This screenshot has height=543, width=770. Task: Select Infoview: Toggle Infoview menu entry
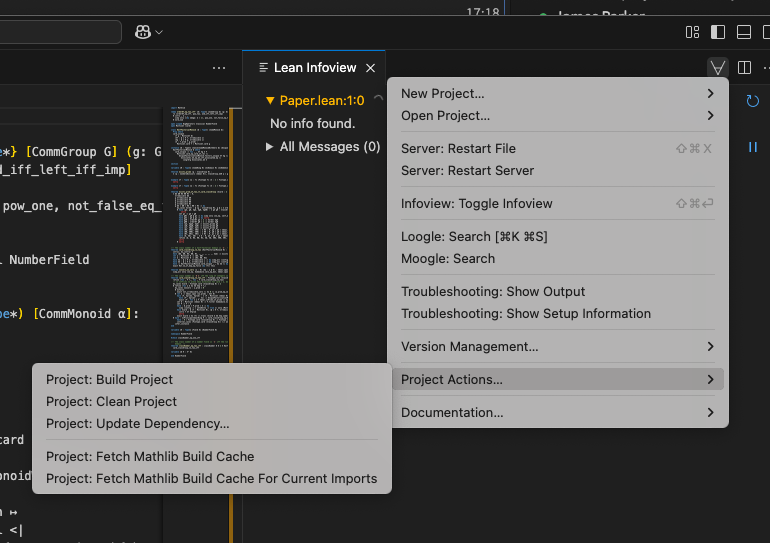[476, 203]
